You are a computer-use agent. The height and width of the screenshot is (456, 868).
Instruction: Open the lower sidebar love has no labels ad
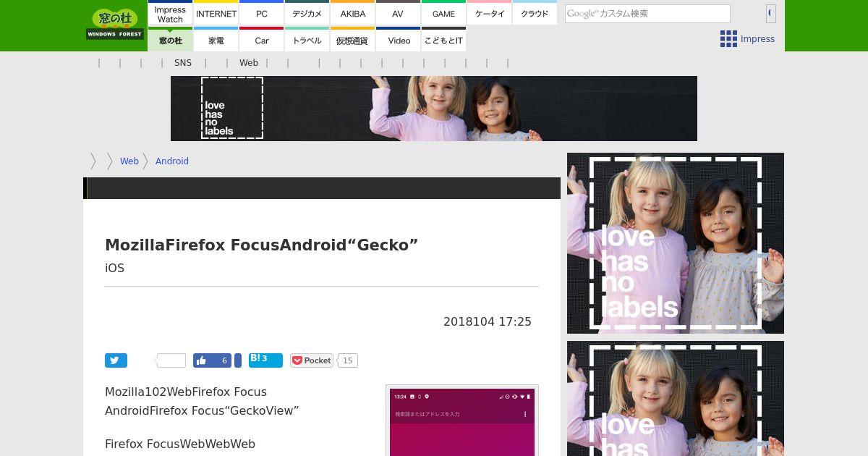[676, 398]
